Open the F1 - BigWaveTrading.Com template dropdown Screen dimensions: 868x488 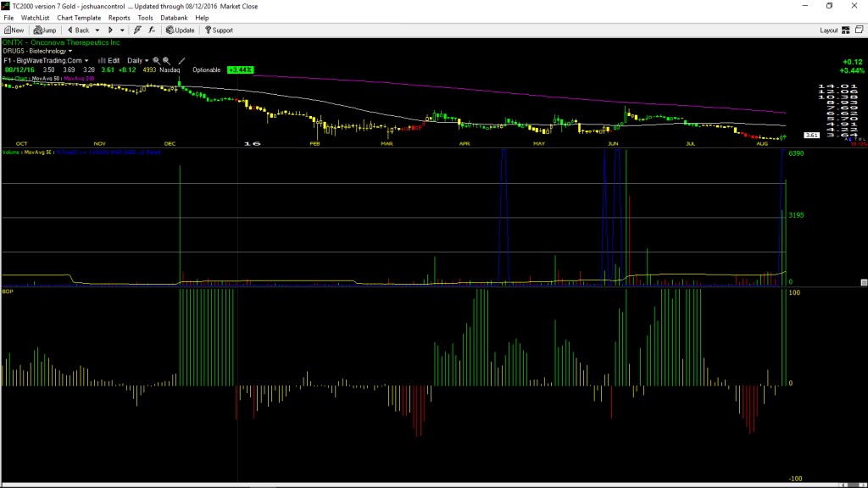click(46, 61)
